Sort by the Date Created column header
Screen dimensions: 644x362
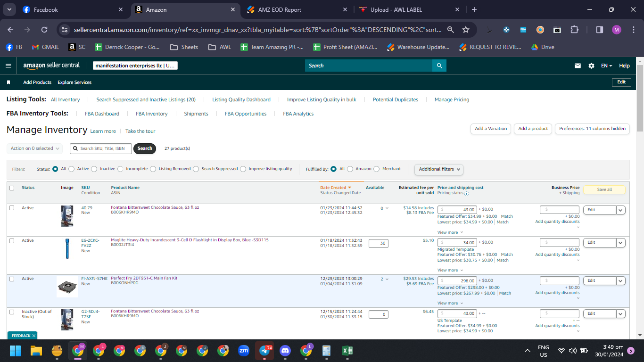[336, 188]
